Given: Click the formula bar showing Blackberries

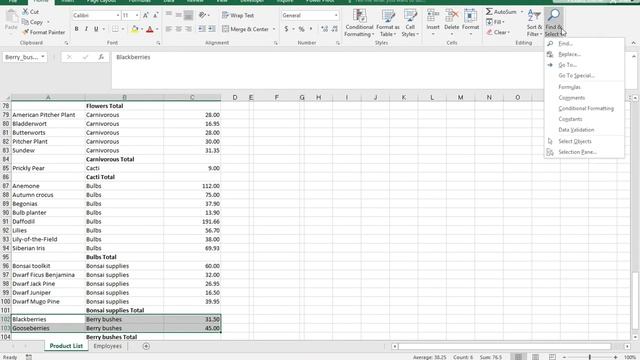Looking at the screenshot, I should pyautogui.click(x=327, y=70).
